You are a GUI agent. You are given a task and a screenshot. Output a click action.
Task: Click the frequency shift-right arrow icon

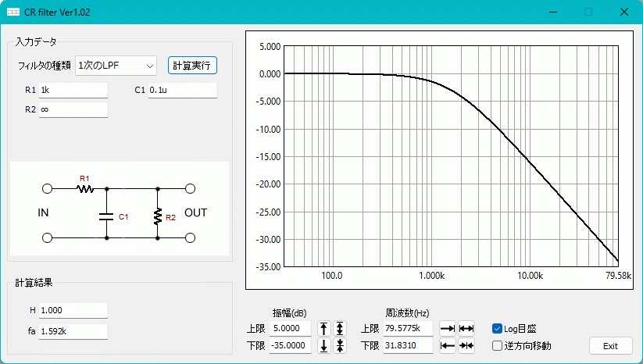(448, 328)
